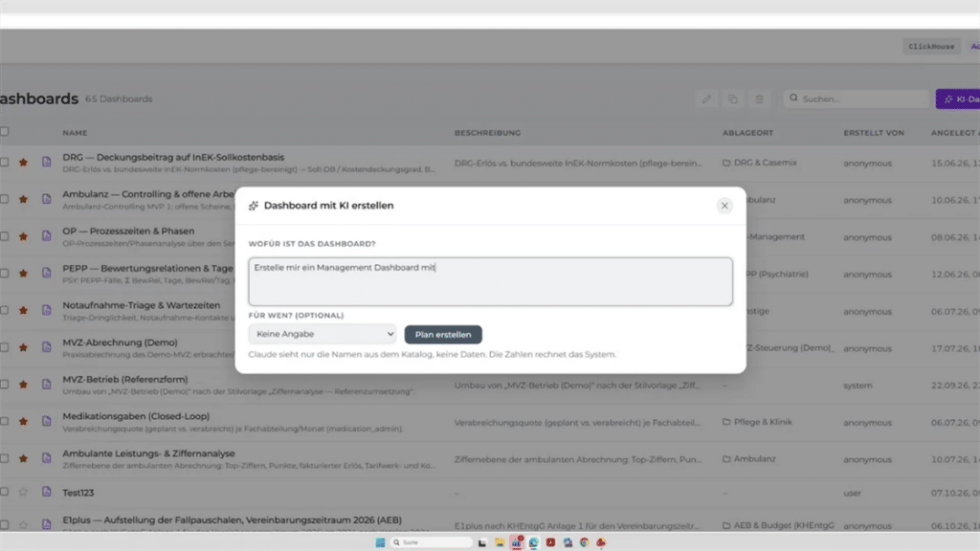
Task: Unstar the PEPP Bewertungsrelationen dashboard
Action: tap(23, 273)
